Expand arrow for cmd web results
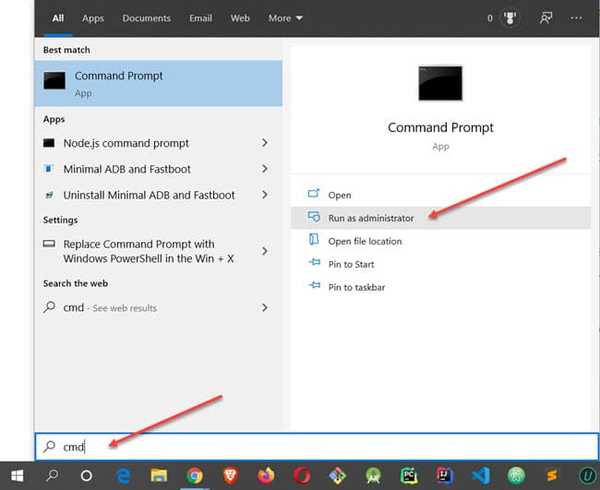Screen dimensions: 600x490 [264, 308]
